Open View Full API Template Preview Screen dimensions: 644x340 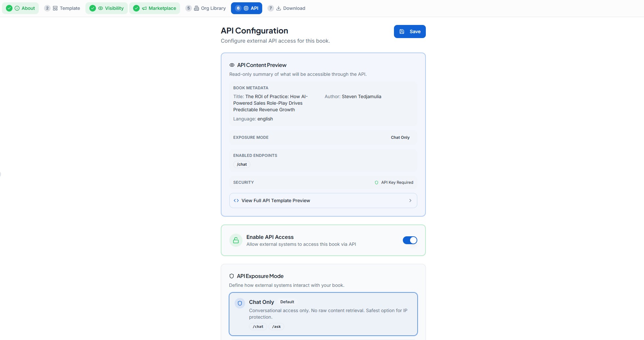323,201
